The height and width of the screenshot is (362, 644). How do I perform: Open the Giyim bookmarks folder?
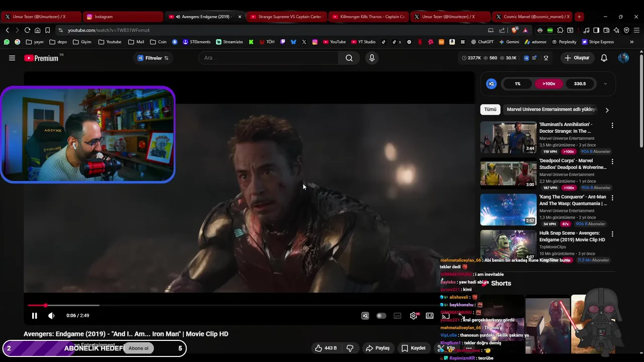tap(82, 42)
